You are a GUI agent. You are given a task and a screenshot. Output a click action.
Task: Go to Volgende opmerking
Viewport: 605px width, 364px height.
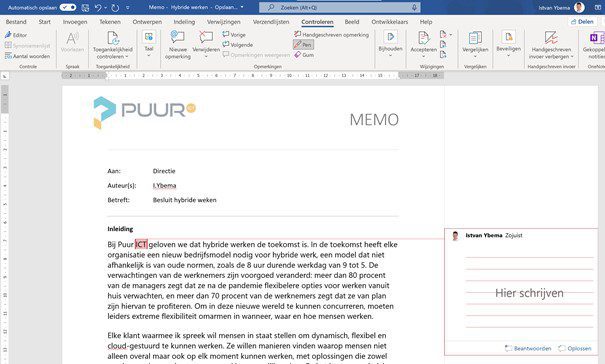pos(238,45)
